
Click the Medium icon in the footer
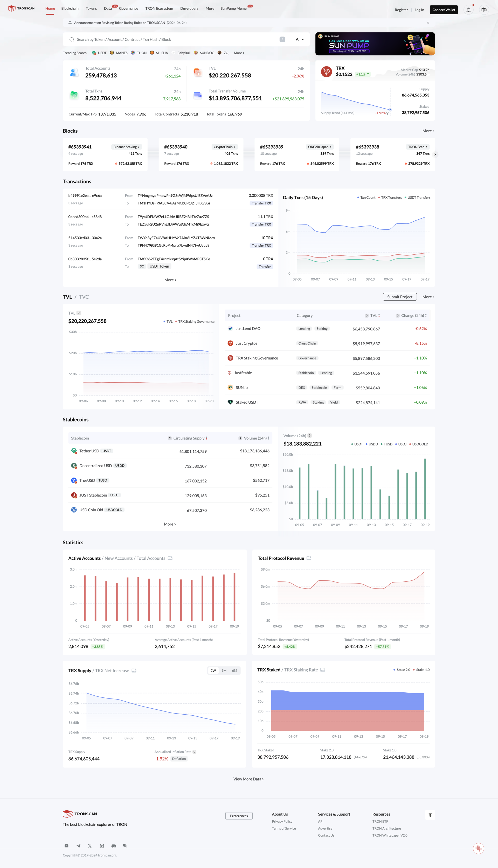pos(101,846)
